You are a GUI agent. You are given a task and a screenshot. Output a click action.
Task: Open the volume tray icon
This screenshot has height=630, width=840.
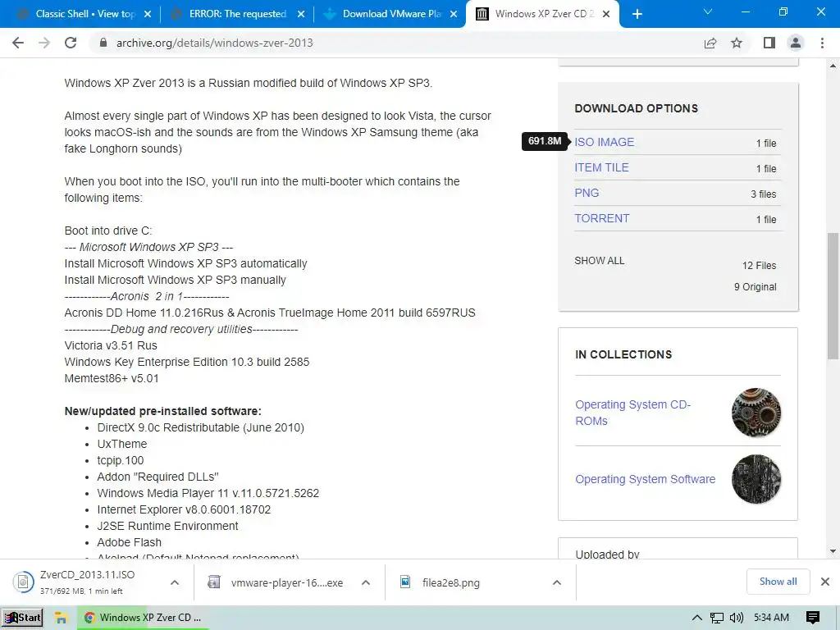(x=737, y=618)
